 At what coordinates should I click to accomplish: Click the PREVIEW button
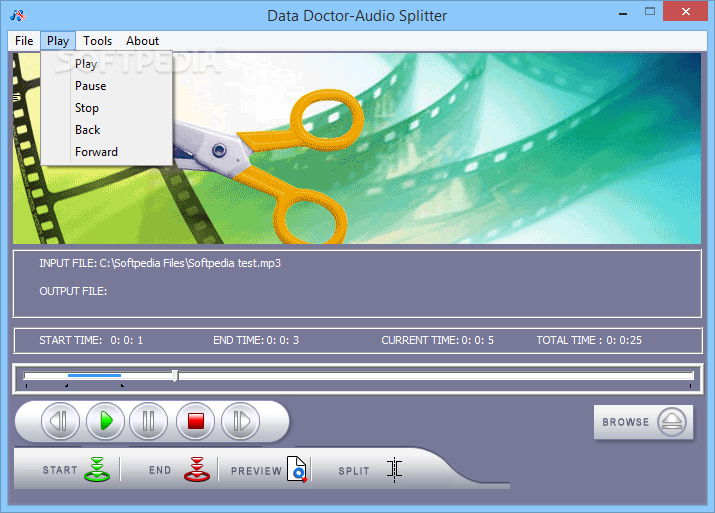[269, 470]
